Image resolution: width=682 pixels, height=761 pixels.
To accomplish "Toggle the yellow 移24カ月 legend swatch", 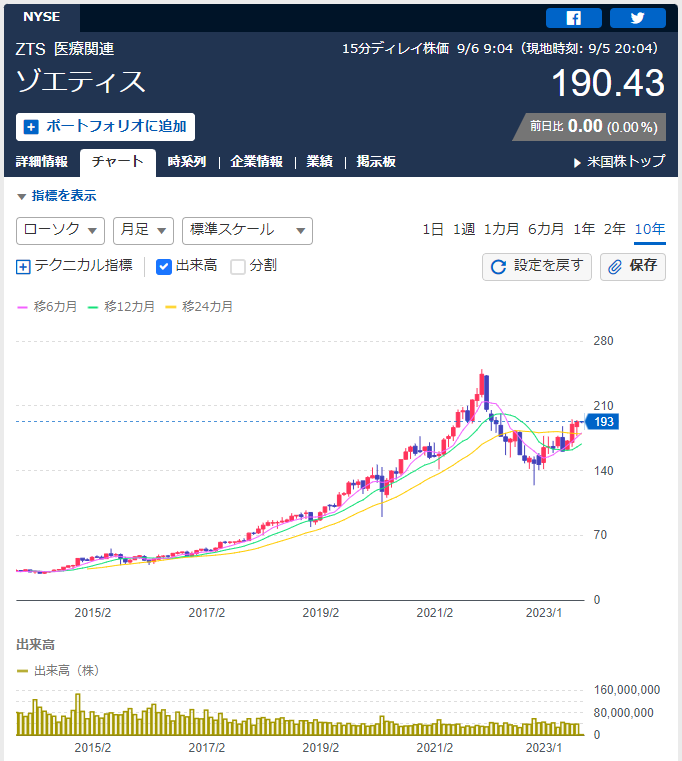I will pyautogui.click(x=170, y=307).
